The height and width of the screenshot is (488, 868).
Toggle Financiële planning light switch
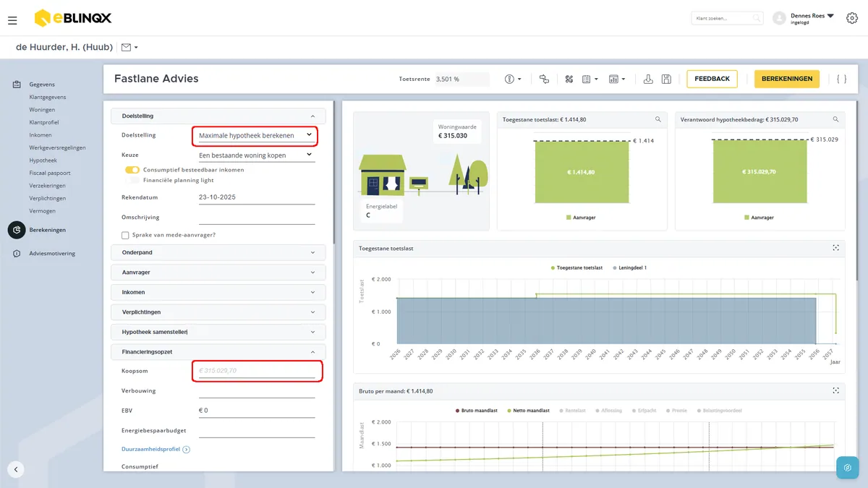[132, 180]
